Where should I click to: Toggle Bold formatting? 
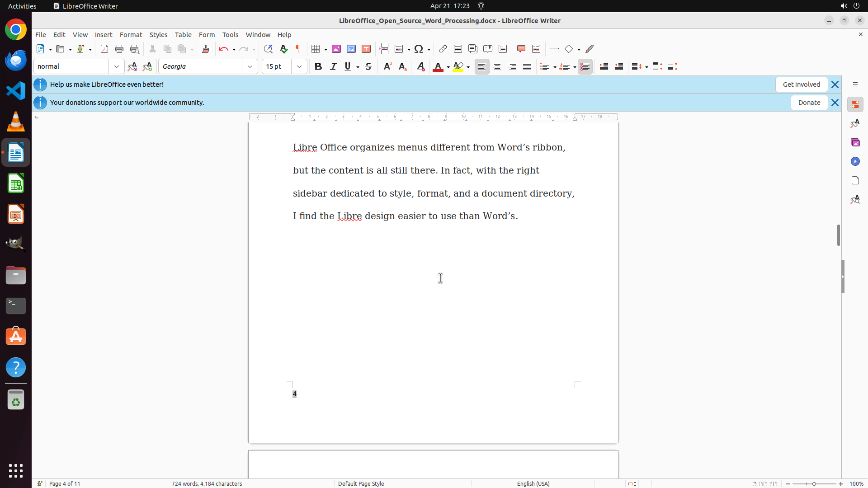(x=318, y=66)
